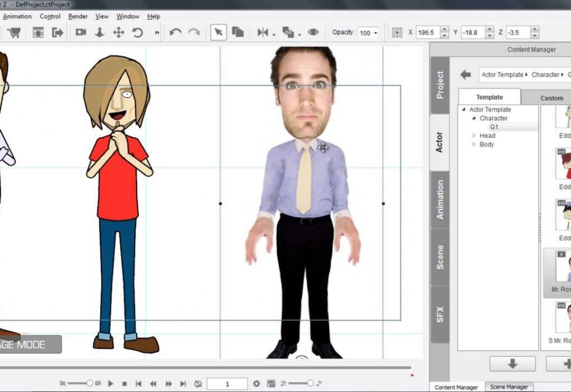Click the duplicate object icon
The width and height of the screenshot is (571, 392).
pyautogui.click(x=237, y=32)
